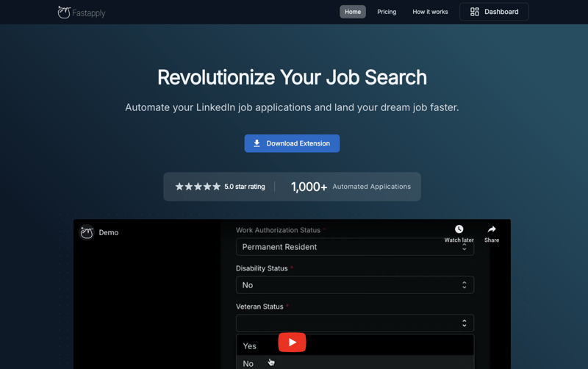The image size is (588, 369).
Task: Click the "Work Authorization Status" label
Action: 278,230
